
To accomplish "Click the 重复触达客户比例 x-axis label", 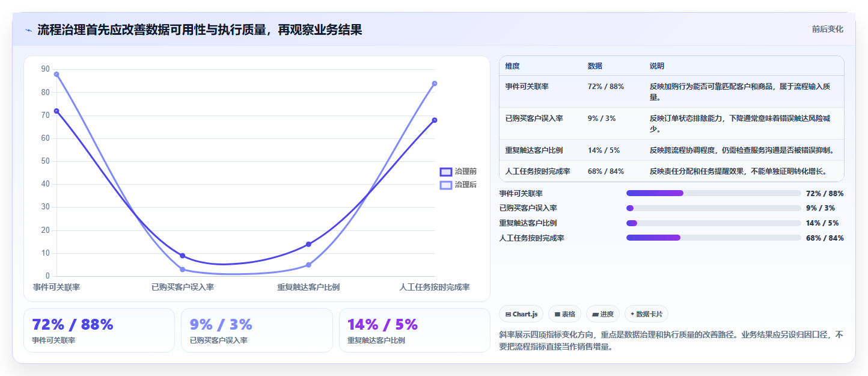I will coord(308,288).
